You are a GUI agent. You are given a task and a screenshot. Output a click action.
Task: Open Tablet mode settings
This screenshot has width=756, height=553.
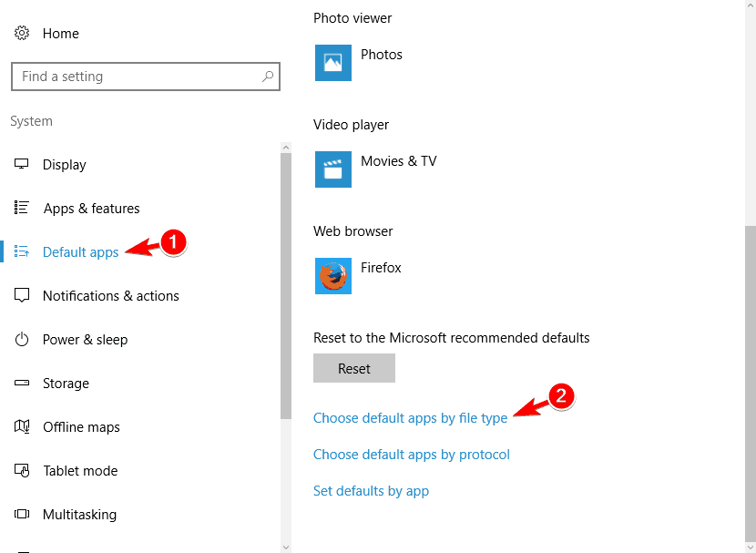80,471
